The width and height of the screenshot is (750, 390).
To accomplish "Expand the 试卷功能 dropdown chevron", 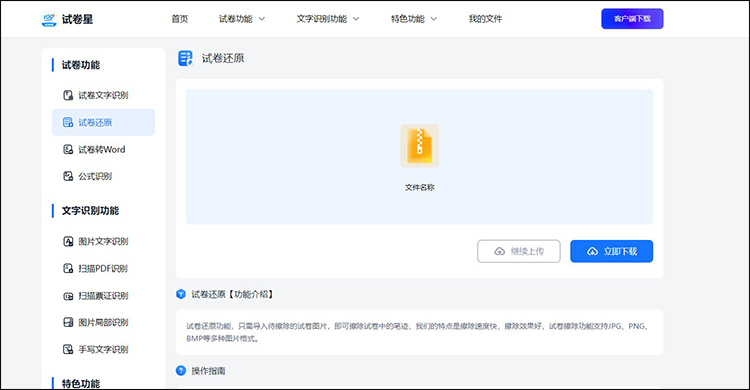I will [262, 19].
